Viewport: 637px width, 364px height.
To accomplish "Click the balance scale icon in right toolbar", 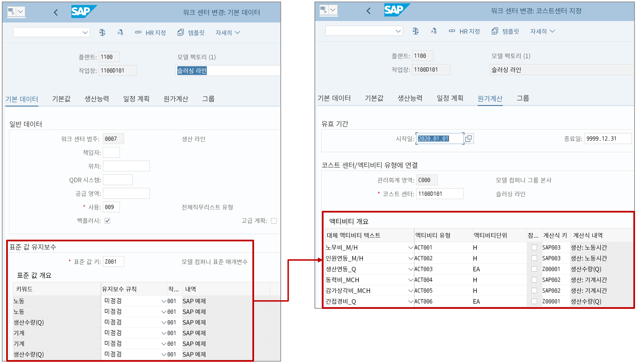I will (415, 31).
